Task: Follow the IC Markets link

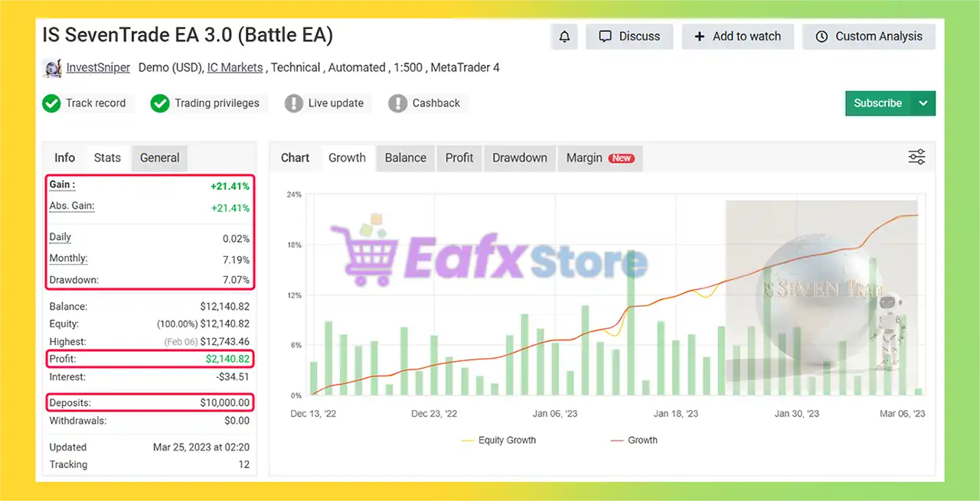Action: tap(235, 68)
